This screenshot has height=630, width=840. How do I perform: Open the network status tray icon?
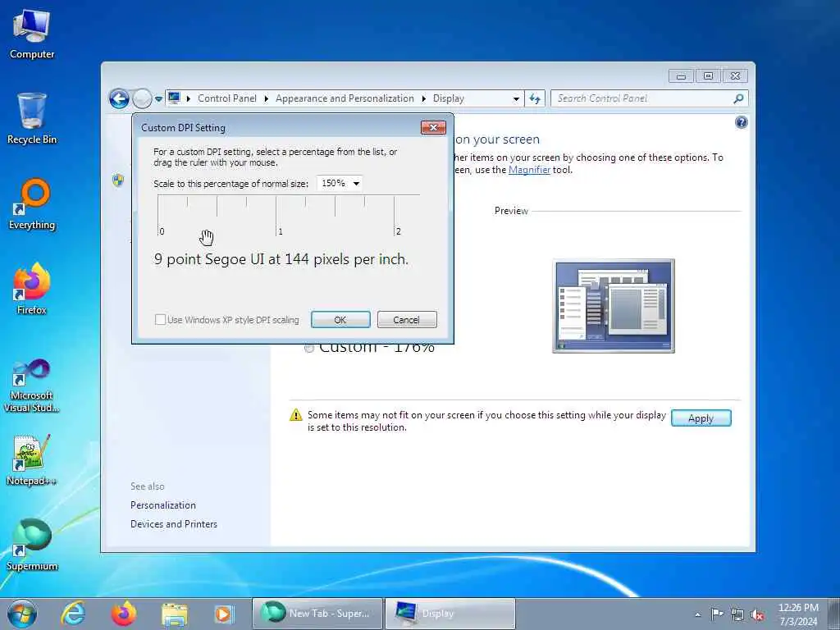coord(737,615)
